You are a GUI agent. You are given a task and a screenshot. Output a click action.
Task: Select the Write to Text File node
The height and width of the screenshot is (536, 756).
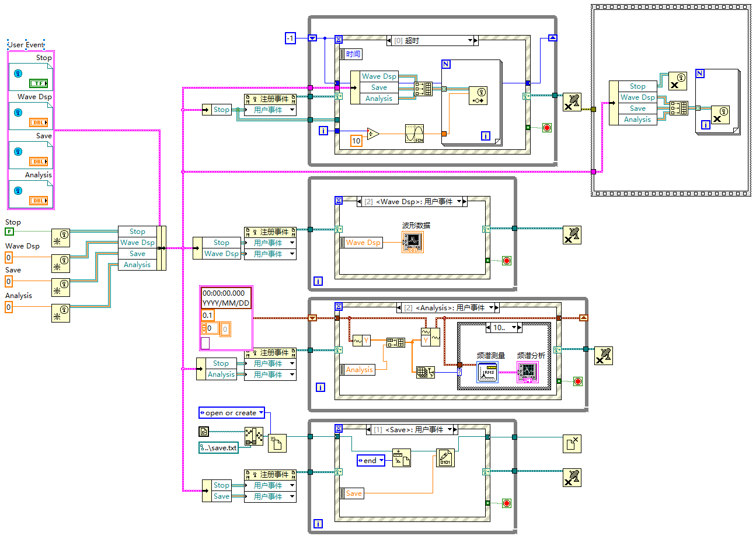[x=445, y=458]
